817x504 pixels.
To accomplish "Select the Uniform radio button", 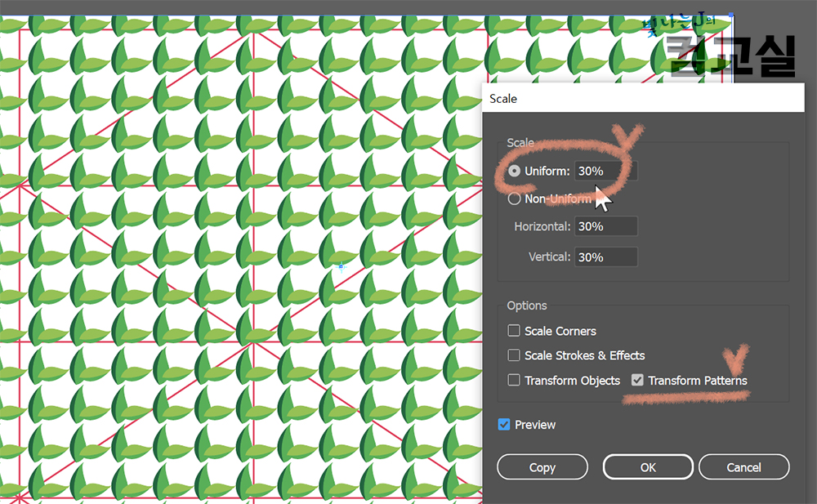I will [514, 171].
